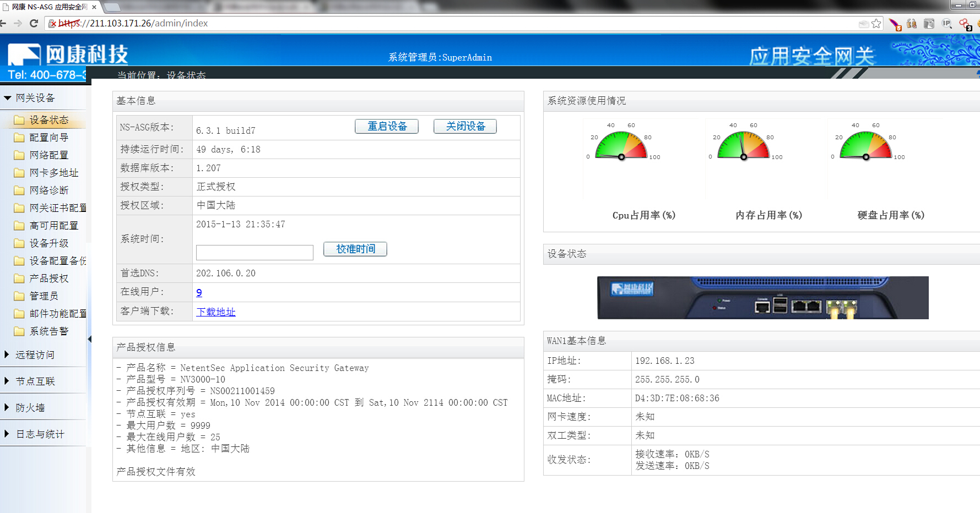Image resolution: width=980 pixels, height=513 pixels.
Task: Select 设备升级 in the sidebar
Action: click(48, 243)
